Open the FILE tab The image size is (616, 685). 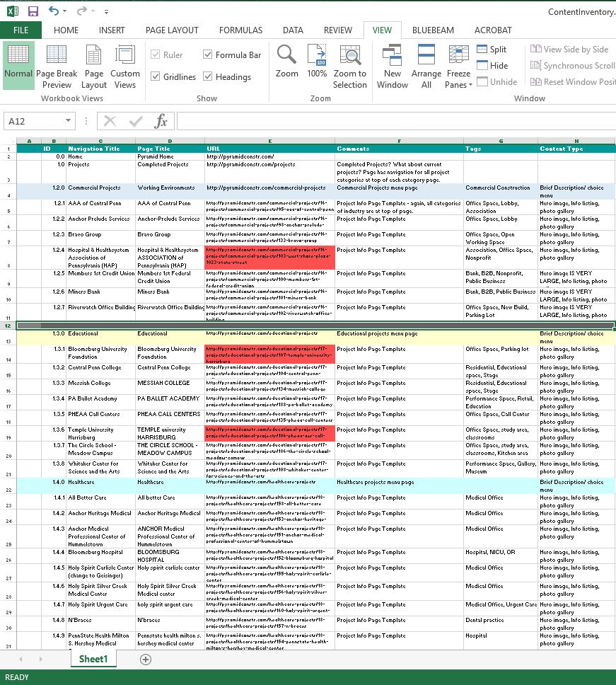[21, 30]
